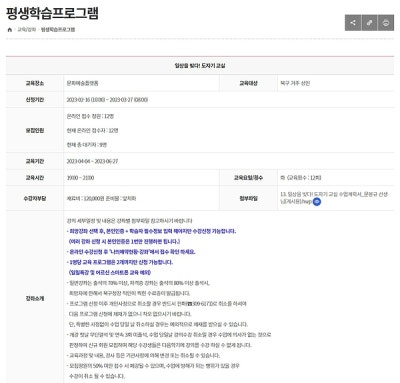The width and height of the screenshot is (400, 383).
Task: Open the 교육/강좌 breadcrumb link
Action: [x=27, y=30]
